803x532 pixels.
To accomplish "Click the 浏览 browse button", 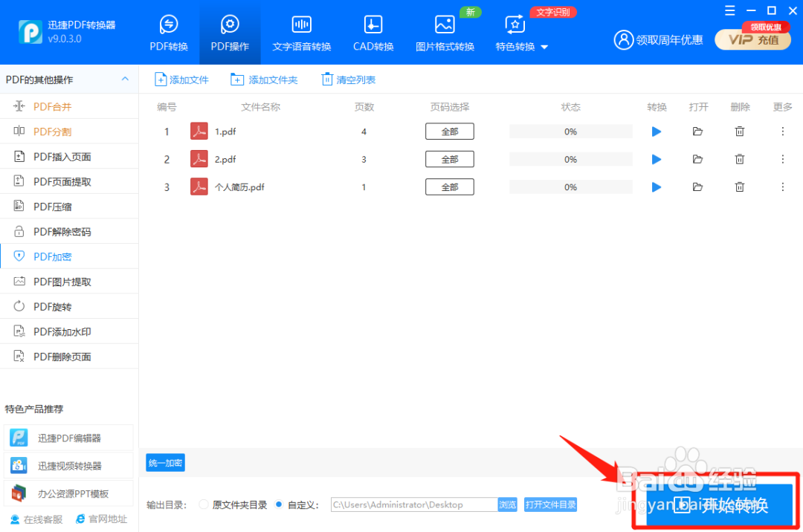I will [508, 505].
